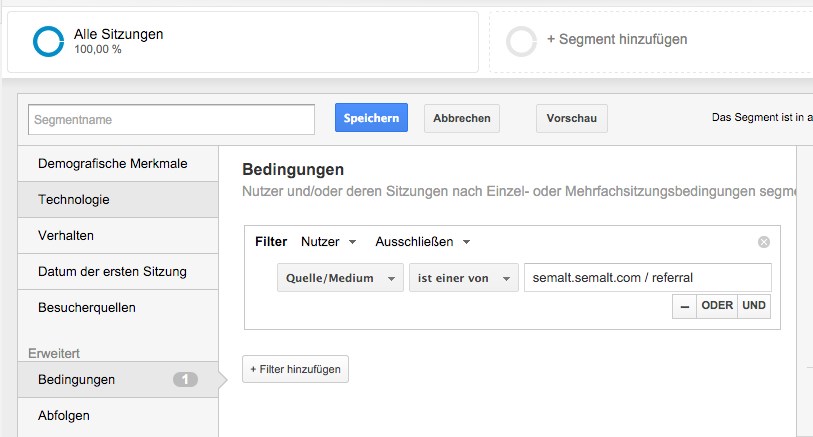Remove the filter with the X icon

pos(764,242)
